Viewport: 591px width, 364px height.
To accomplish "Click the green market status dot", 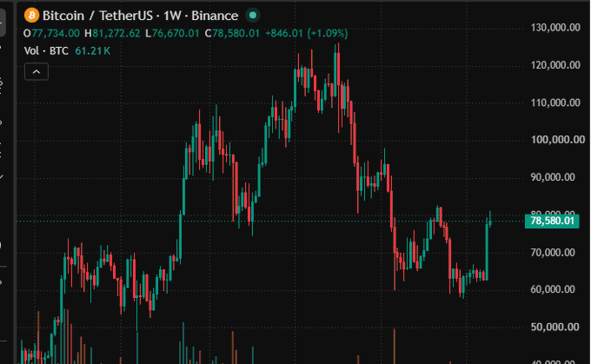I will tap(253, 16).
